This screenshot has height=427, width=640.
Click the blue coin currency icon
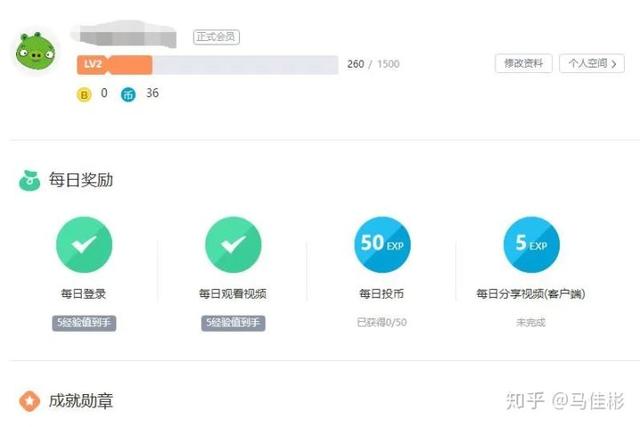pyautogui.click(x=127, y=94)
